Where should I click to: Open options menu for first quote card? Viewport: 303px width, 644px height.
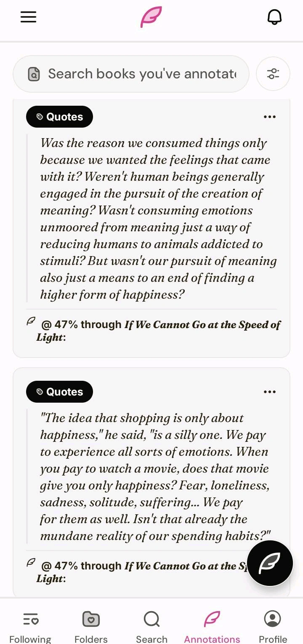(270, 117)
